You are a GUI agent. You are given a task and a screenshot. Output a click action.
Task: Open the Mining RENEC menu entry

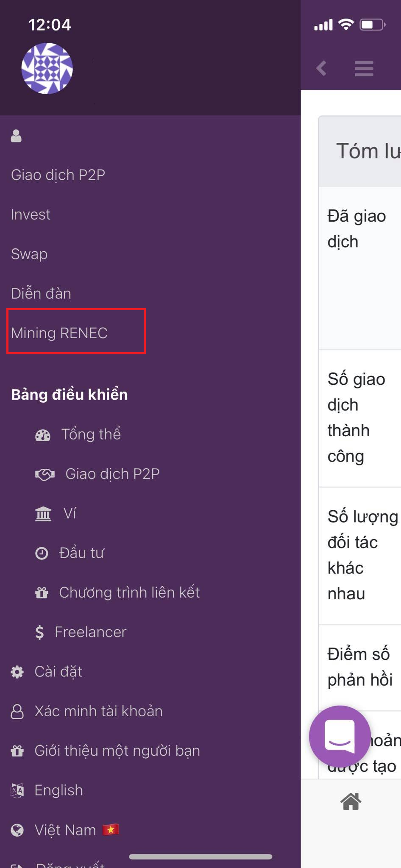coord(60,333)
